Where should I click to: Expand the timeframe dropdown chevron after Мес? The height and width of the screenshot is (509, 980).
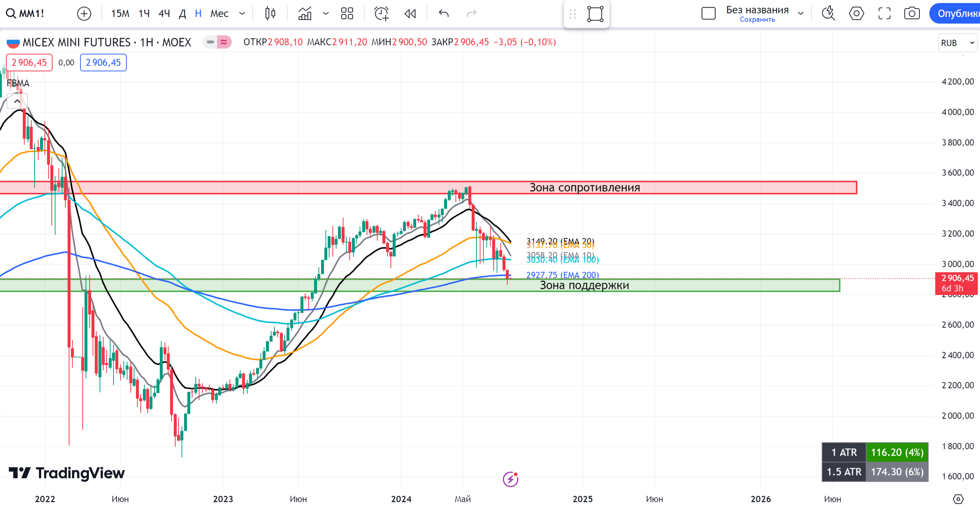[242, 14]
